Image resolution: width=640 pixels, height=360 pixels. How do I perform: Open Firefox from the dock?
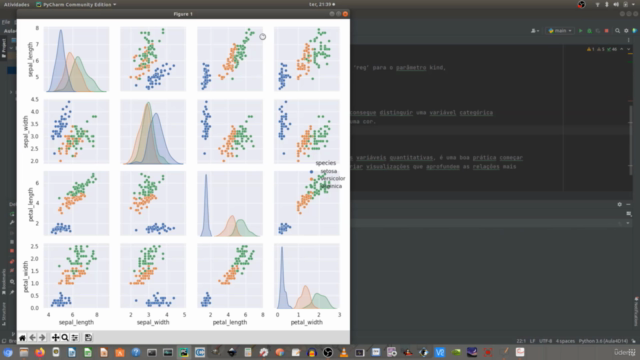[40, 352]
